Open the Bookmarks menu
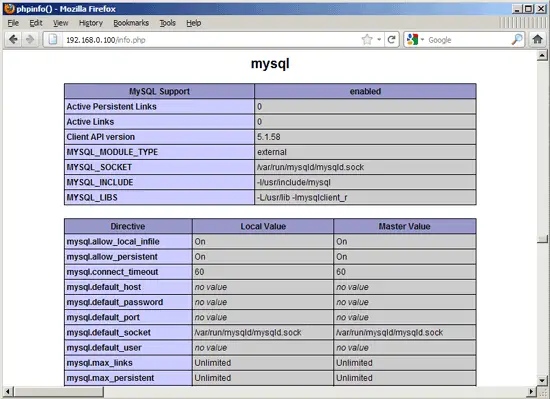Viewport: 550px width, 399px height. click(x=131, y=23)
